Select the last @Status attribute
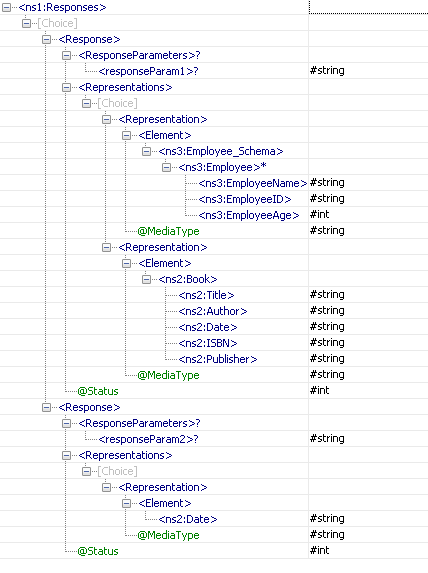Screen dimensions: 428x573 point(98,551)
